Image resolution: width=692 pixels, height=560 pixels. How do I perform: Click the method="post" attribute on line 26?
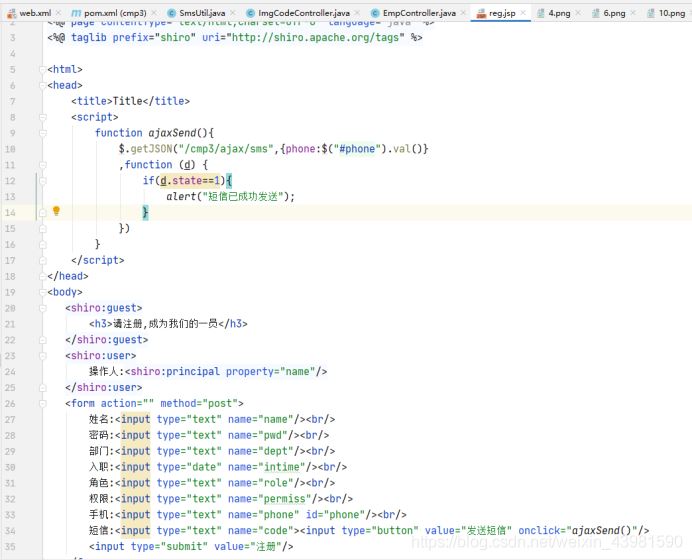pos(199,403)
